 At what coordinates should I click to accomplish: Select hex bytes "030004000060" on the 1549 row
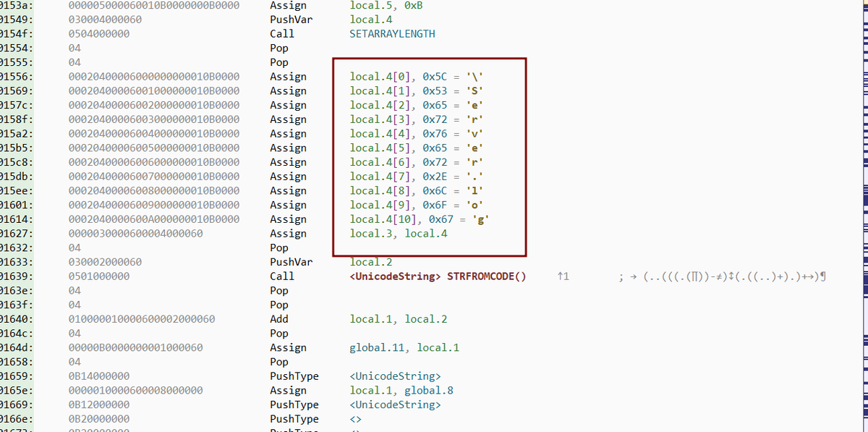(x=105, y=20)
